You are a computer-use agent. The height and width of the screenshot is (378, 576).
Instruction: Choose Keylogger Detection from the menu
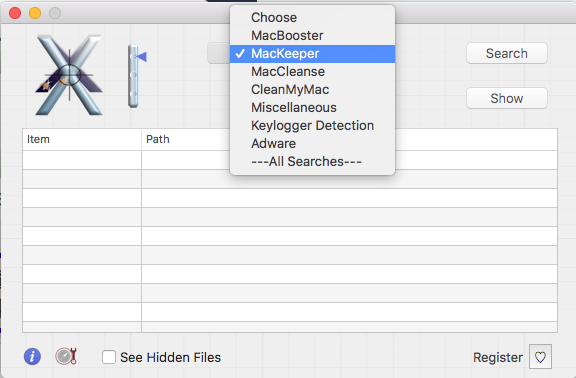pyautogui.click(x=312, y=126)
